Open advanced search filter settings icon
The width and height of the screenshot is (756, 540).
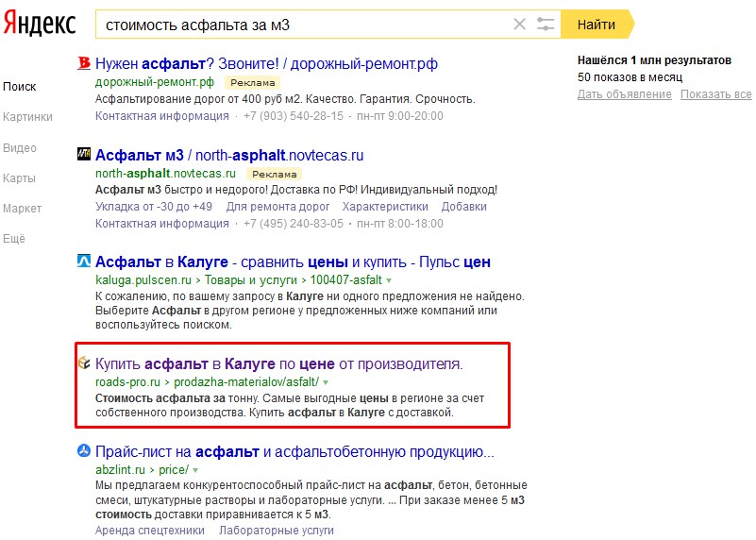546,25
